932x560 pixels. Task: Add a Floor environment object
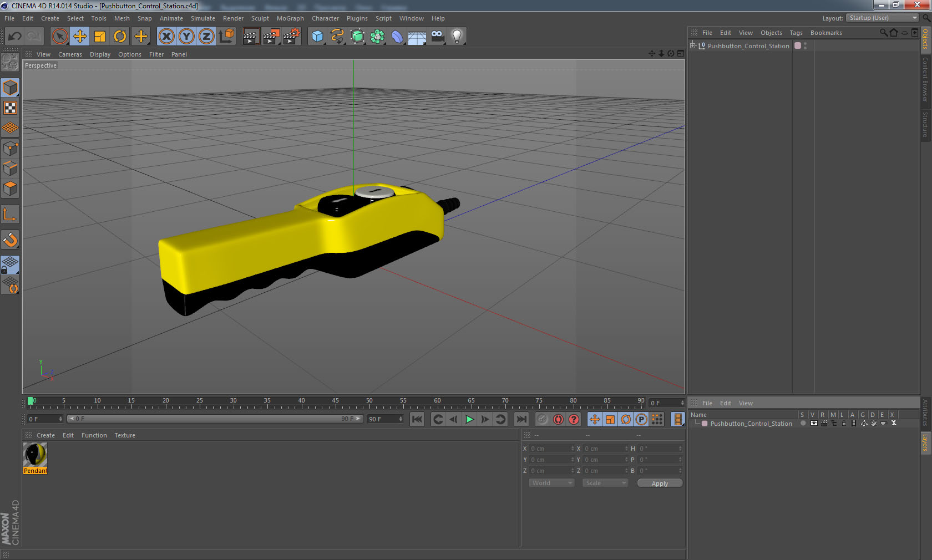coord(417,37)
